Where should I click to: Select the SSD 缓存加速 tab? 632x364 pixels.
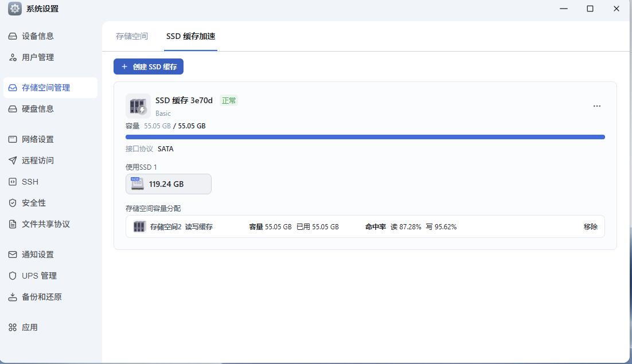(190, 36)
